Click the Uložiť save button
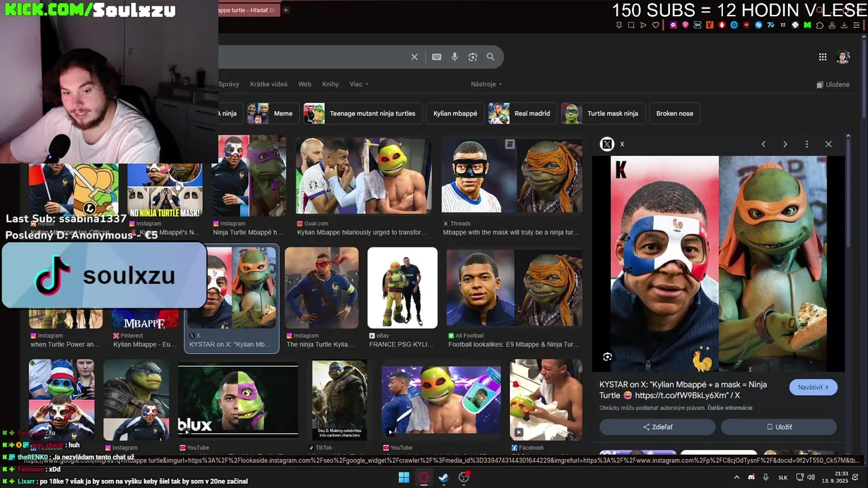Viewport: 868px width, 488px height. 778,427
